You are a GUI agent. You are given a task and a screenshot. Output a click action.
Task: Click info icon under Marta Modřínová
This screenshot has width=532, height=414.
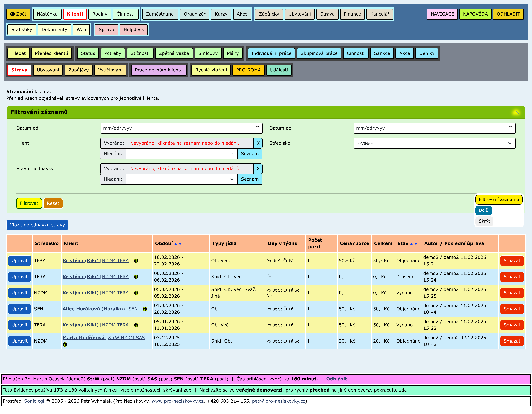click(x=65, y=344)
